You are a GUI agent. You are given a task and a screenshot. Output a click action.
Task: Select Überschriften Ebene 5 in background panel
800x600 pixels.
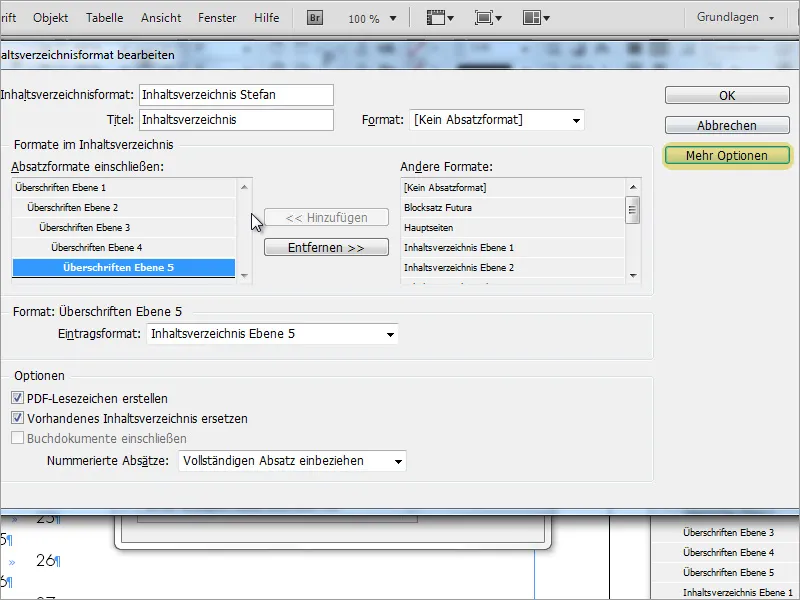point(729,572)
